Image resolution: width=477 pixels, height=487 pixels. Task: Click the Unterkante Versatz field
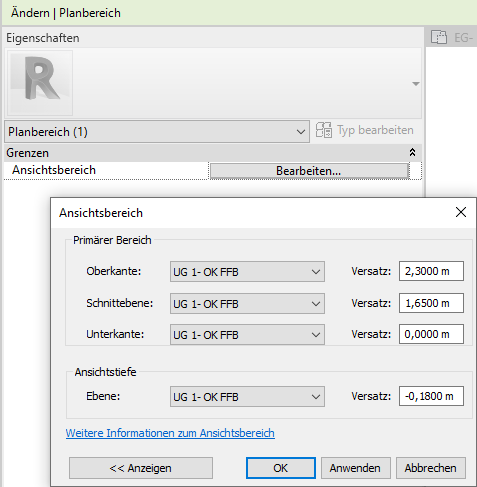(431, 334)
